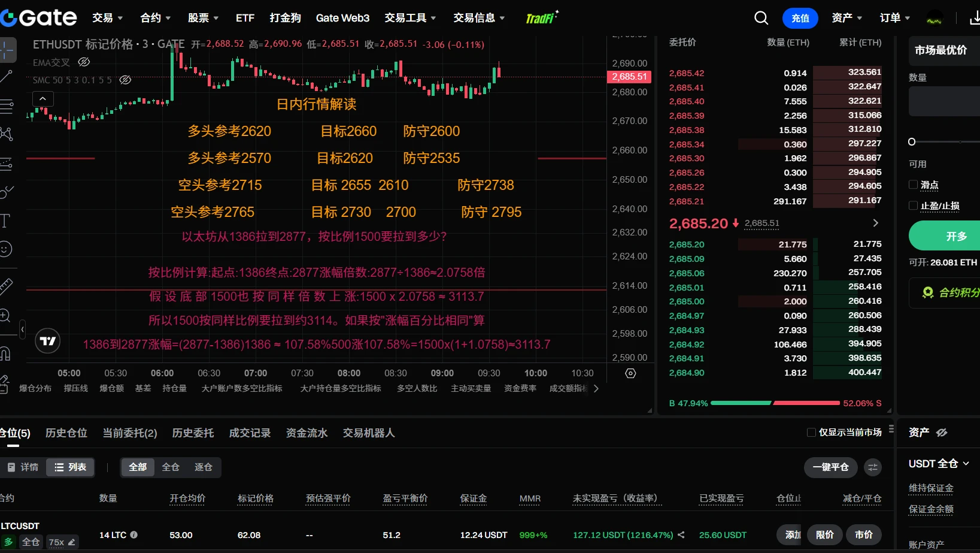Open the search magnifier icon
The height and width of the screenshot is (553, 980).
pyautogui.click(x=761, y=18)
